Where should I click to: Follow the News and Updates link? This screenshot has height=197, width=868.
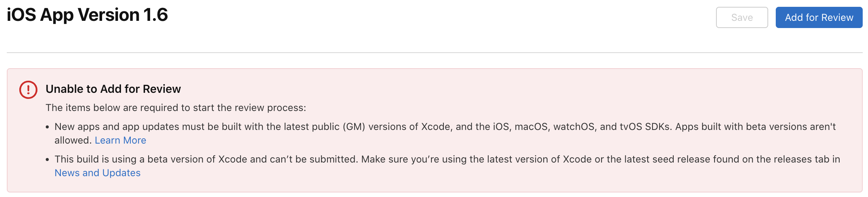point(98,173)
